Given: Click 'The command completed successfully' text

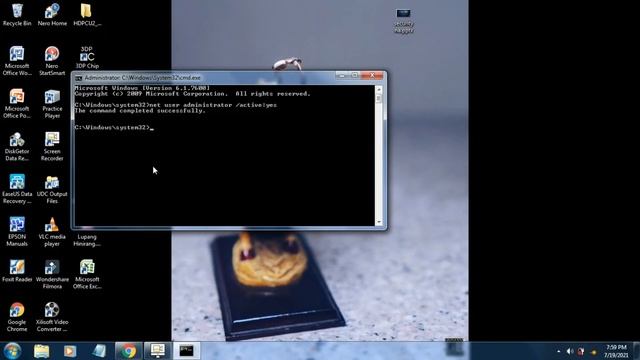Looking at the screenshot, I should coord(140,111).
